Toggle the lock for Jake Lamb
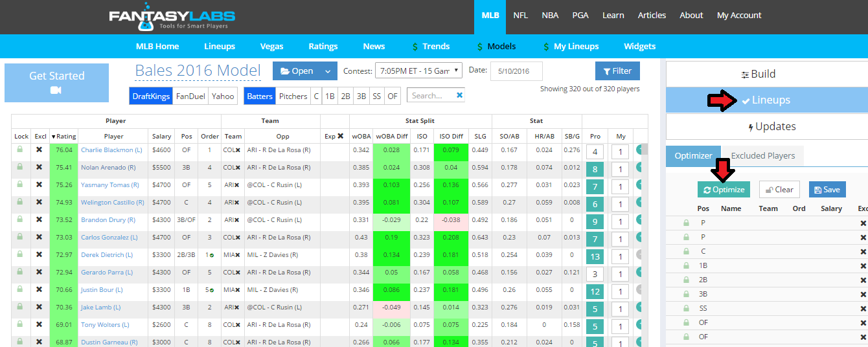 (20, 307)
